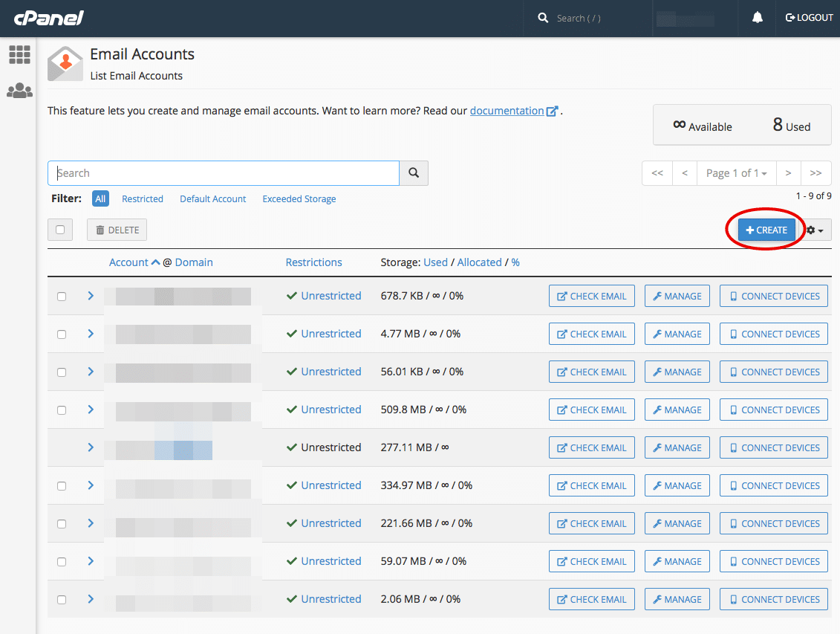Expand the 221.66 MB account row

click(x=91, y=523)
